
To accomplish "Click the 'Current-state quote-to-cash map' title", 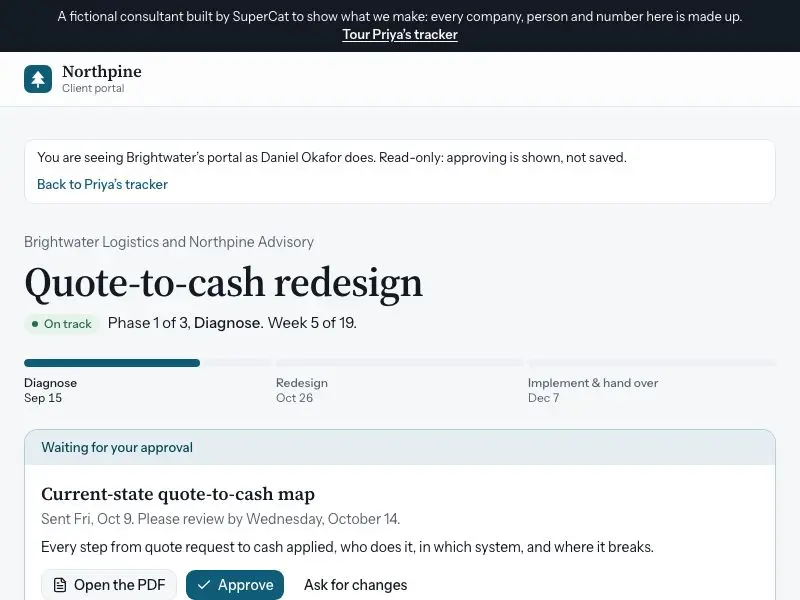I will pyautogui.click(x=178, y=494).
